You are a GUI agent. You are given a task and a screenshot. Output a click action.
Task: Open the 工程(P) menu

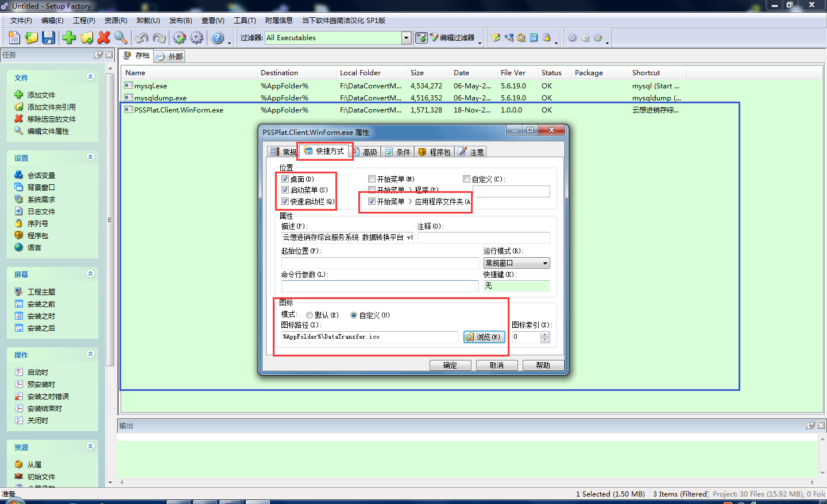click(x=84, y=21)
